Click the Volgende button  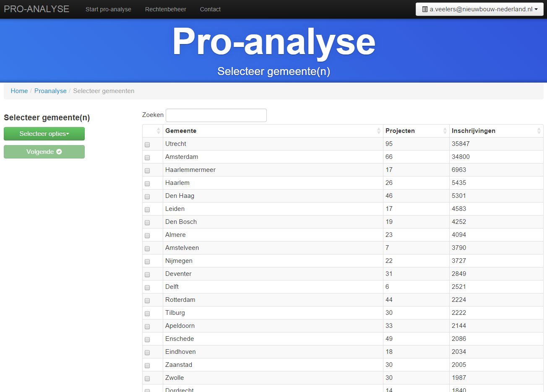[44, 152]
